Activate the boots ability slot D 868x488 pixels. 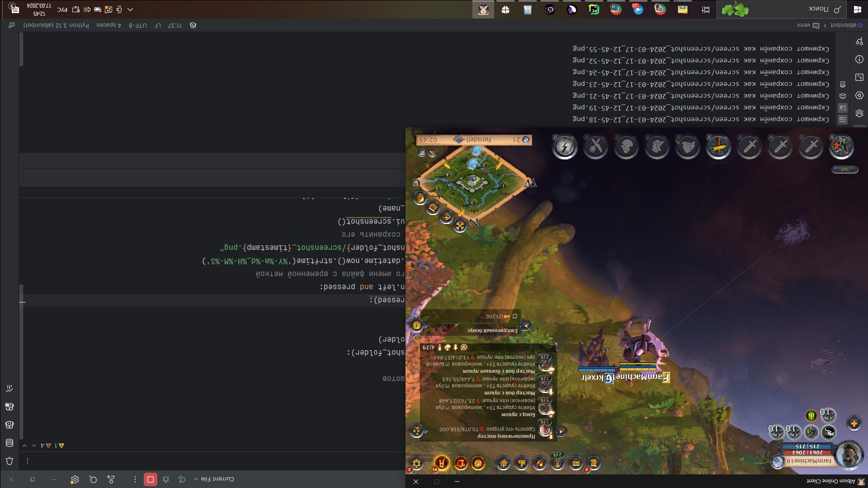(688, 146)
